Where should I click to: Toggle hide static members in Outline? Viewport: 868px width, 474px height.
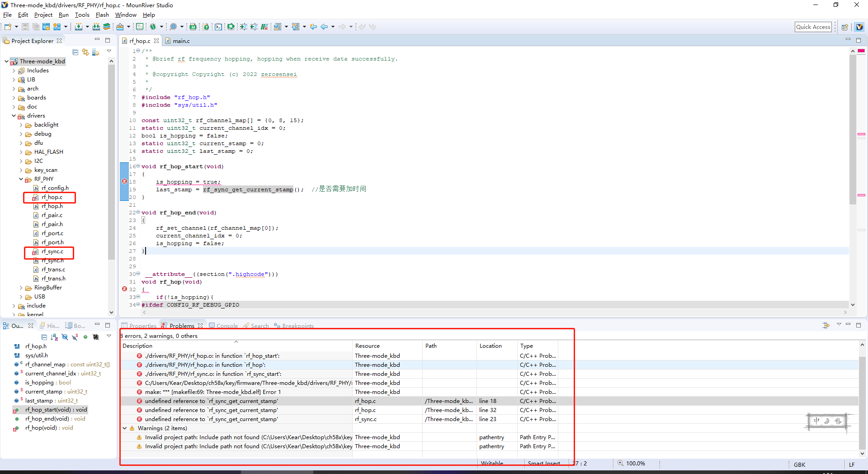[75, 337]
